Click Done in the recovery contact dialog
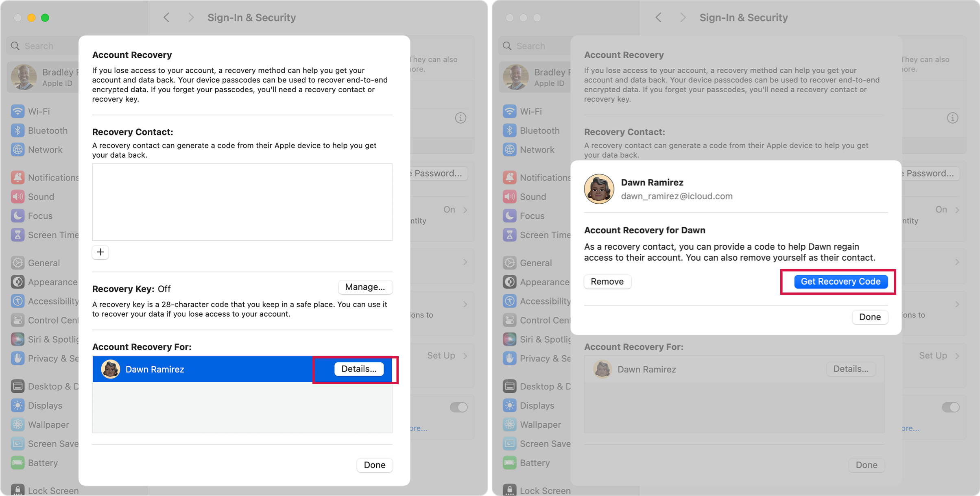The height and width of the screenshot is (496, 980). (870, 316)
